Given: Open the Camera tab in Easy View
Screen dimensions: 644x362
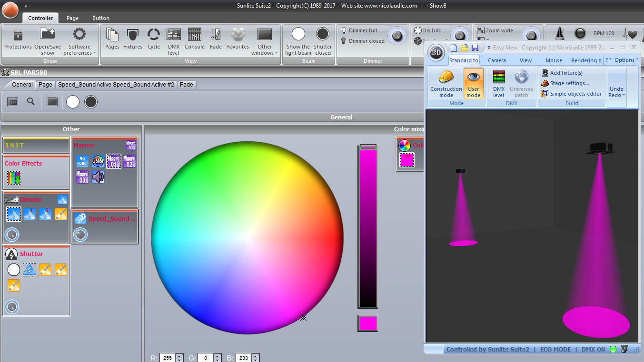Looking at the screenshot, I should click(496, 60).
